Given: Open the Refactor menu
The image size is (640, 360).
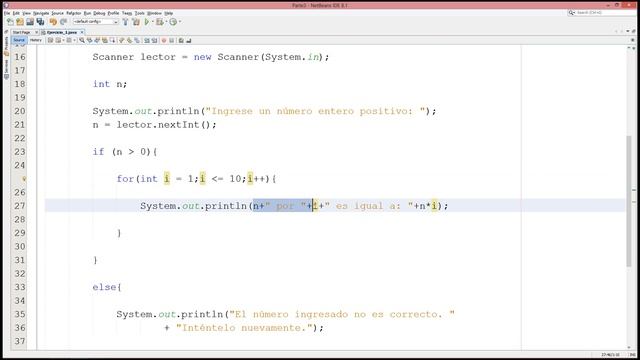Looking at the screenshot, I should pyautogui.click(x=74, y=13).
